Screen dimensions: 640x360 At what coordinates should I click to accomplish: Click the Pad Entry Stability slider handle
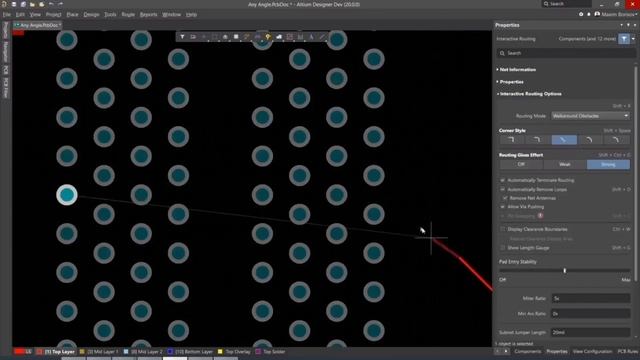click(x=564, y=270)
